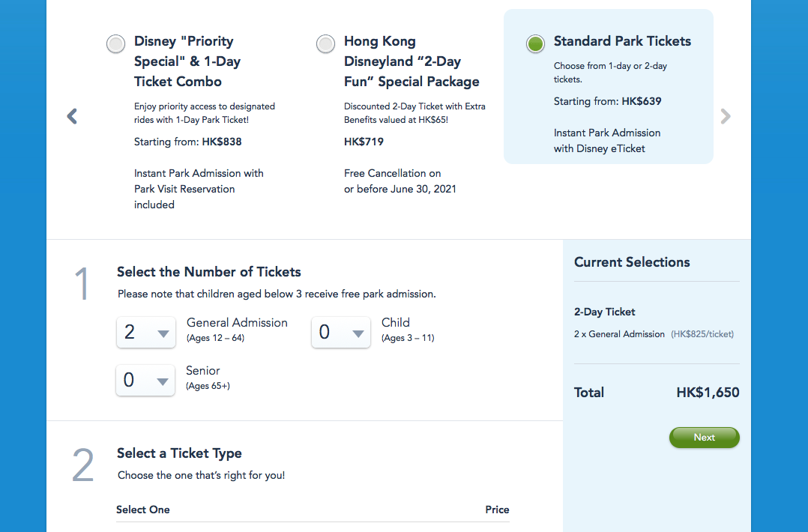This screenshot has width=808, height=532.
Task: Select Hong Kong Disneyland "2-Day Fun" radio
Action: pos(326,43)
